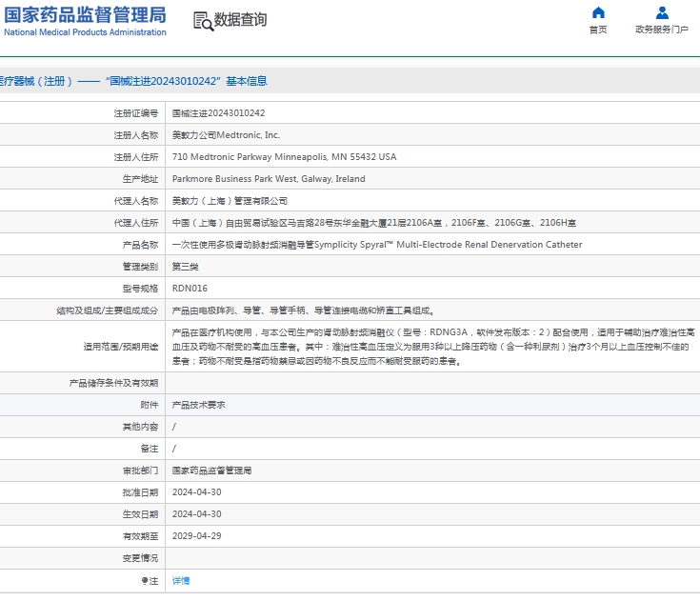The height and width of the screenshot is (601, 700).
Task: Click the 有效期至 row label
Action: coord(141,536)
